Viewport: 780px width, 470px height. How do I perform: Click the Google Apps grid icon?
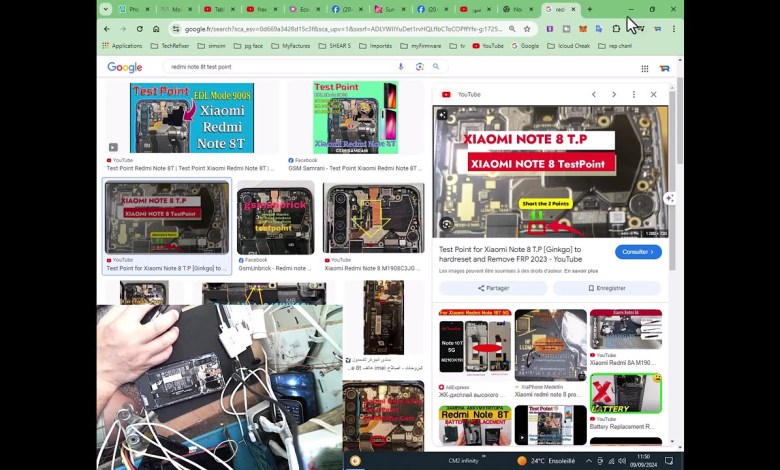coord(644,68)
